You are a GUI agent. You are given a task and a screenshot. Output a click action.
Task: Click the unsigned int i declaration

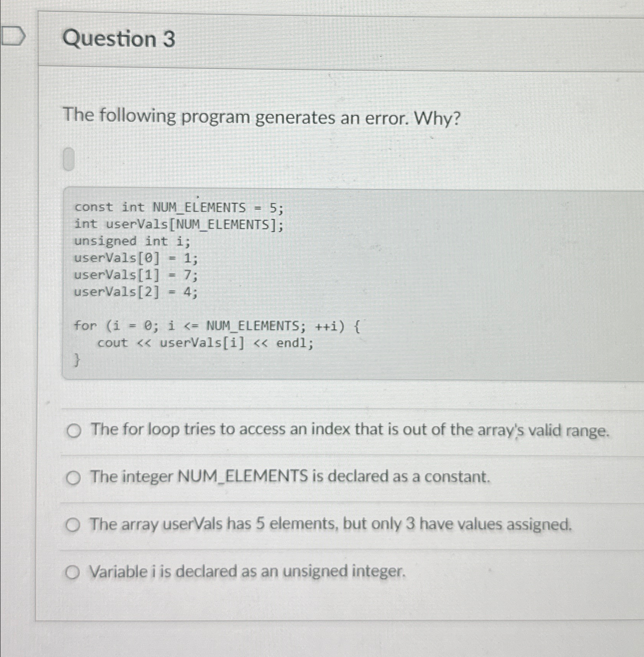tap(131, 241)
